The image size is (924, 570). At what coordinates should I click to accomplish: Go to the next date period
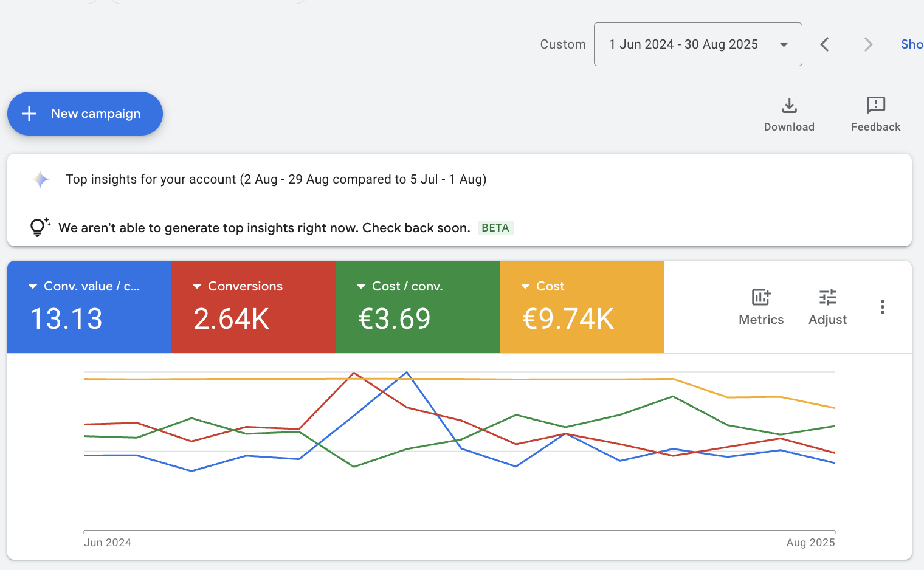[868, 44]
